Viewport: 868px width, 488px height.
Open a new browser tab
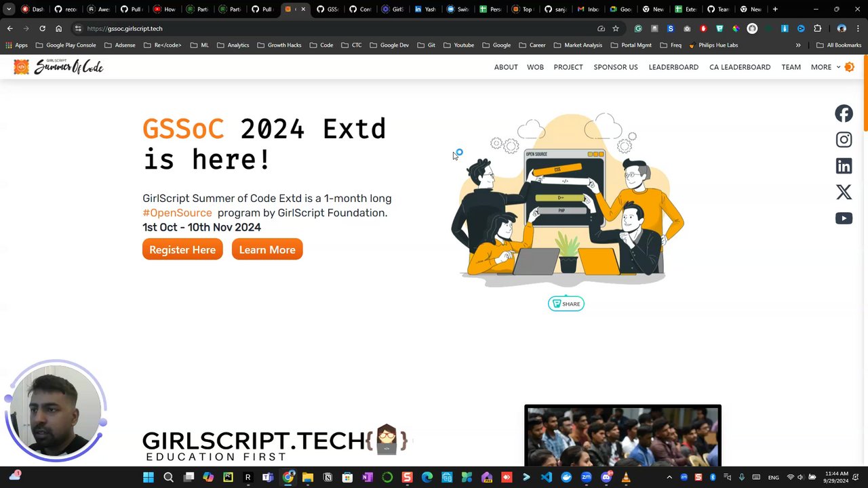(775, 9)
